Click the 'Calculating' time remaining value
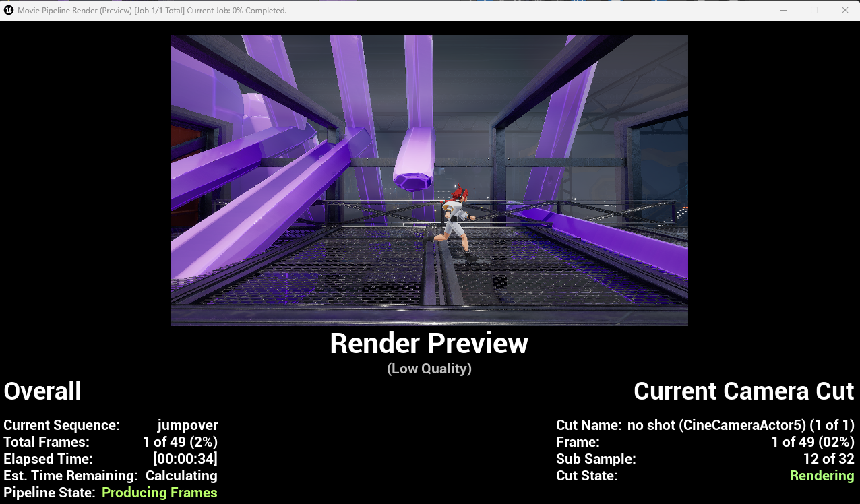 point(181,476)
